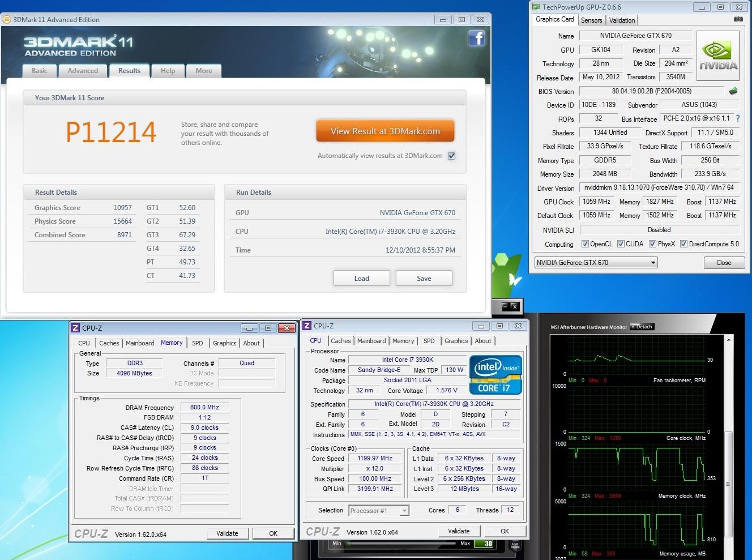Toggle the DirectCompute 5.0 checkbox

click(683, 244)
